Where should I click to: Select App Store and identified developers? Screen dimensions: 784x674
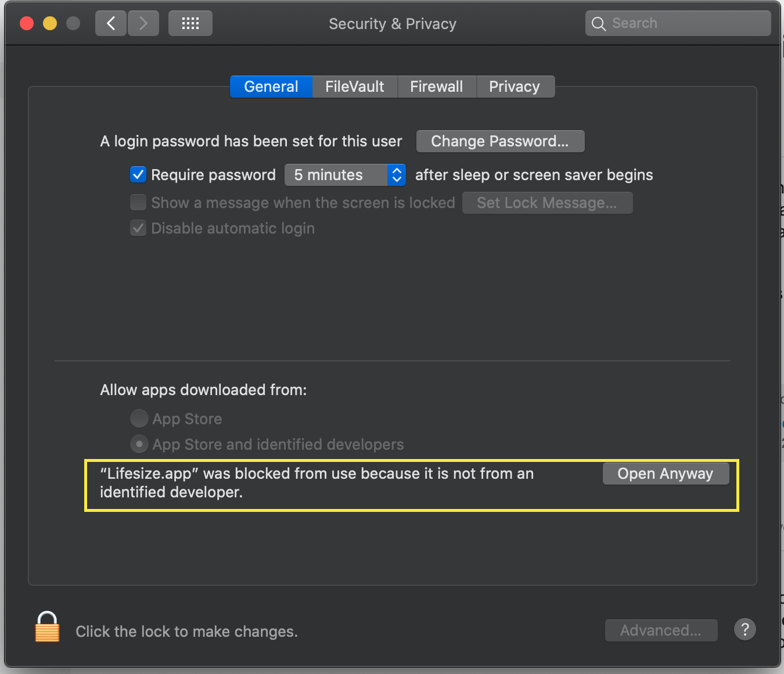click(x=139, y=444)
